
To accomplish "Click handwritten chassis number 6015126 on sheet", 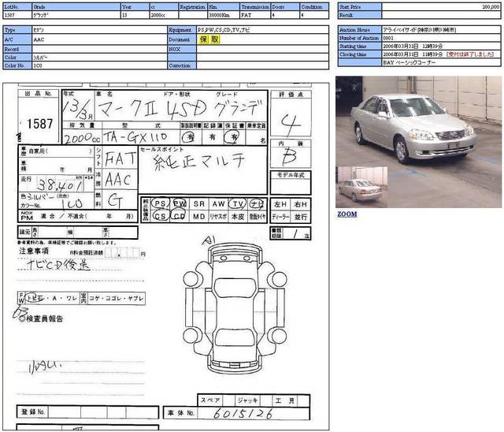I will pyautogui.click(x=243, y=413).
